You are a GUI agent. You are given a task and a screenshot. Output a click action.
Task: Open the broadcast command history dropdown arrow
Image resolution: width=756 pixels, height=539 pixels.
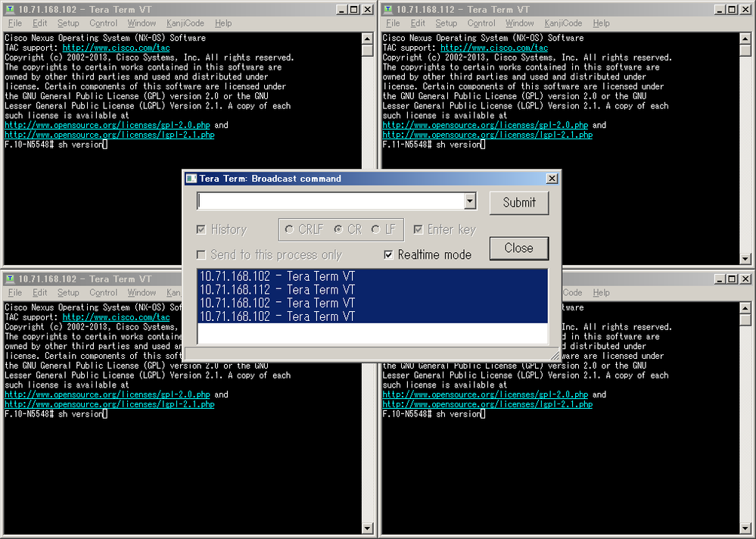pyautogui.click(x=470, y=201)
